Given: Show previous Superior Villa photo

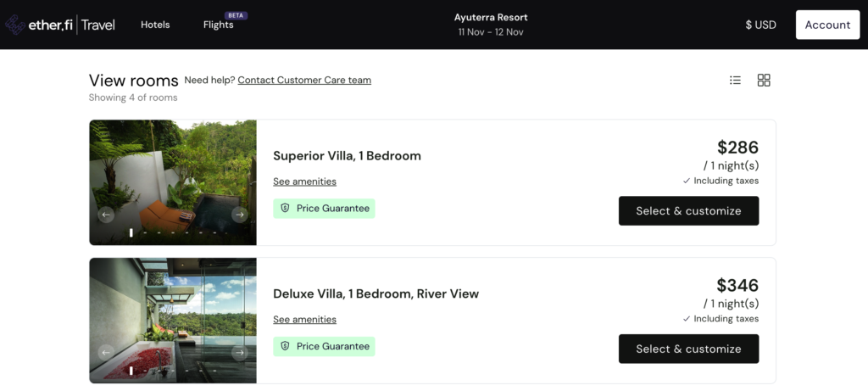Looking at the screenshot, I should 107,215.
